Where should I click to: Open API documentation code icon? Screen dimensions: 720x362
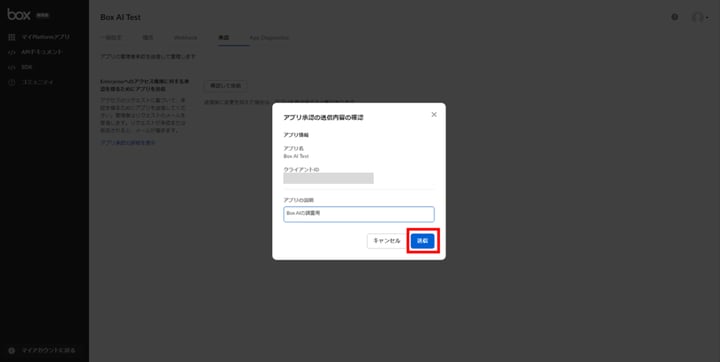(x=12, y=52)
